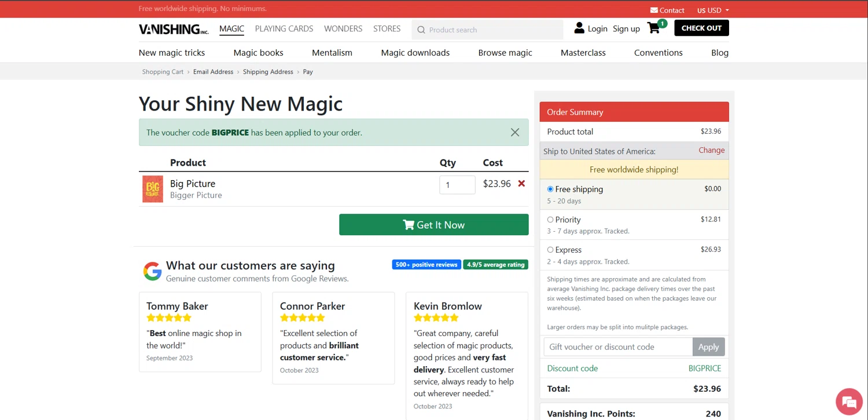Open the Blog page
868x420 pixels.
720,52
